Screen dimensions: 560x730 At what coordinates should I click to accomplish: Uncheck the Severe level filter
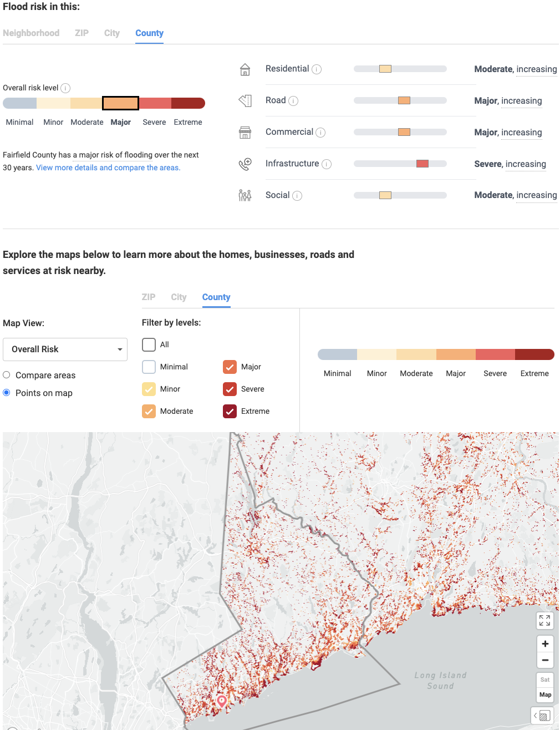[230, 389]
